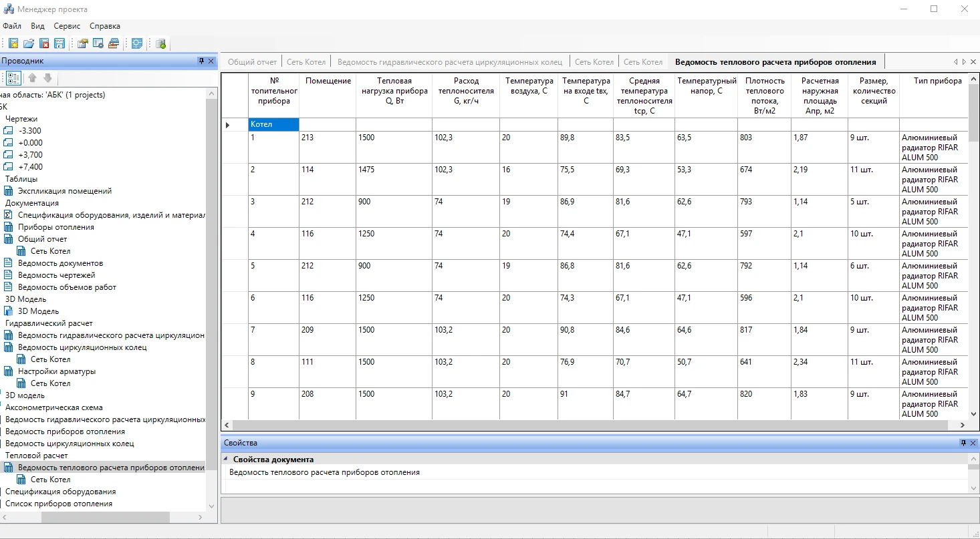Image resolution: width=980 pixels, height=539 pixels.
Task: Toggle the pin on the Проводник panel
Action: 201,61
